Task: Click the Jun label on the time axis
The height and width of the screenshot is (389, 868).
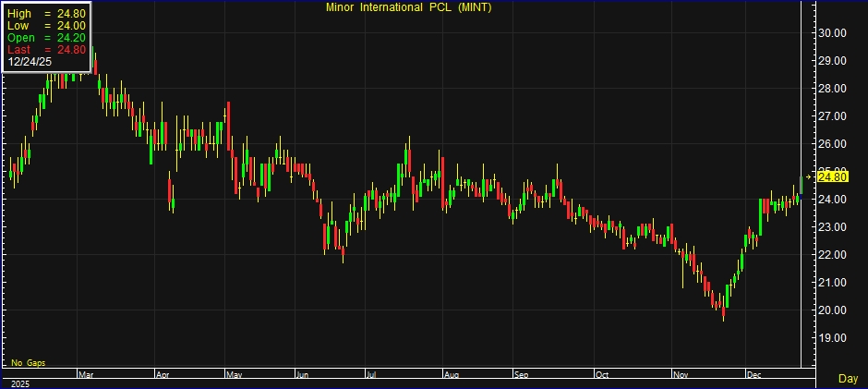Action: click(x=303, y=375)
